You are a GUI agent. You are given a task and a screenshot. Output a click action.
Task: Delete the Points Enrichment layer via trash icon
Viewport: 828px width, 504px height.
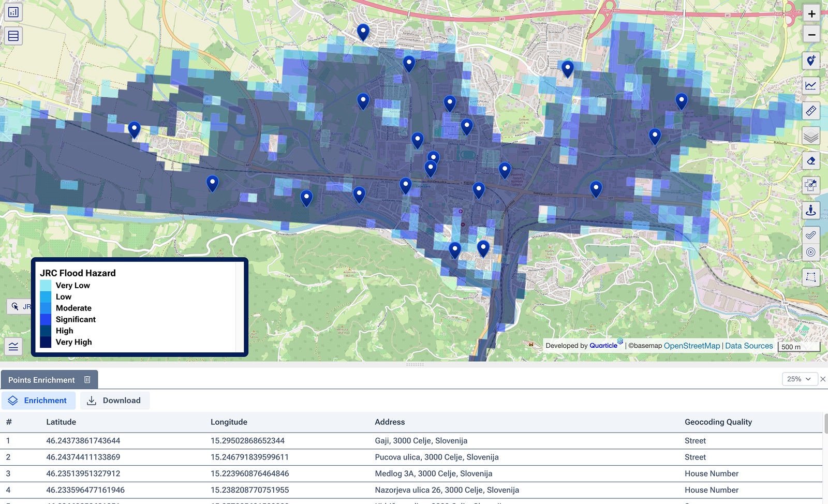tap(87, 379)
